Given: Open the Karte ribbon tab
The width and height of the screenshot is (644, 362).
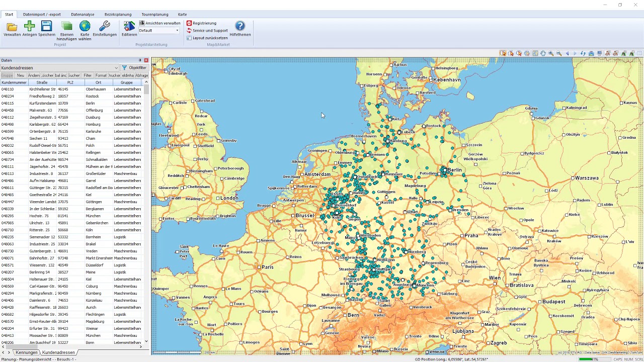Looking at the screenshot, I should [x=182, y=15].
